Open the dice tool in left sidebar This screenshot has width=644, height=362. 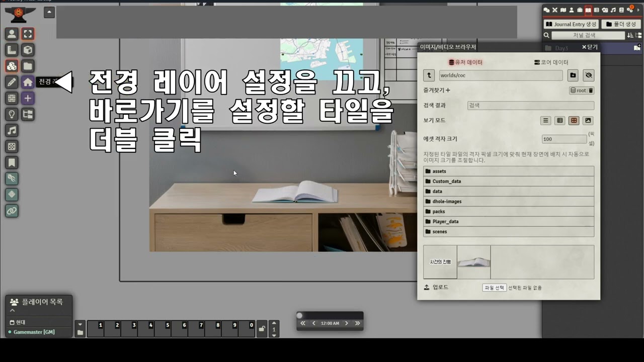[x=12, y=146]
